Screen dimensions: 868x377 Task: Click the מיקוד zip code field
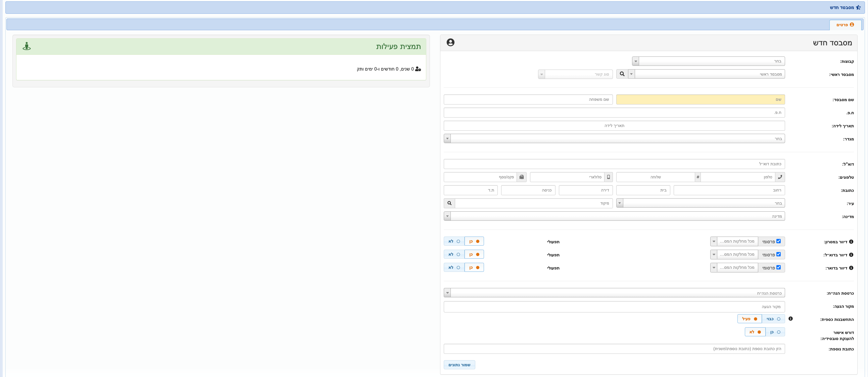[x=534, y=203]
